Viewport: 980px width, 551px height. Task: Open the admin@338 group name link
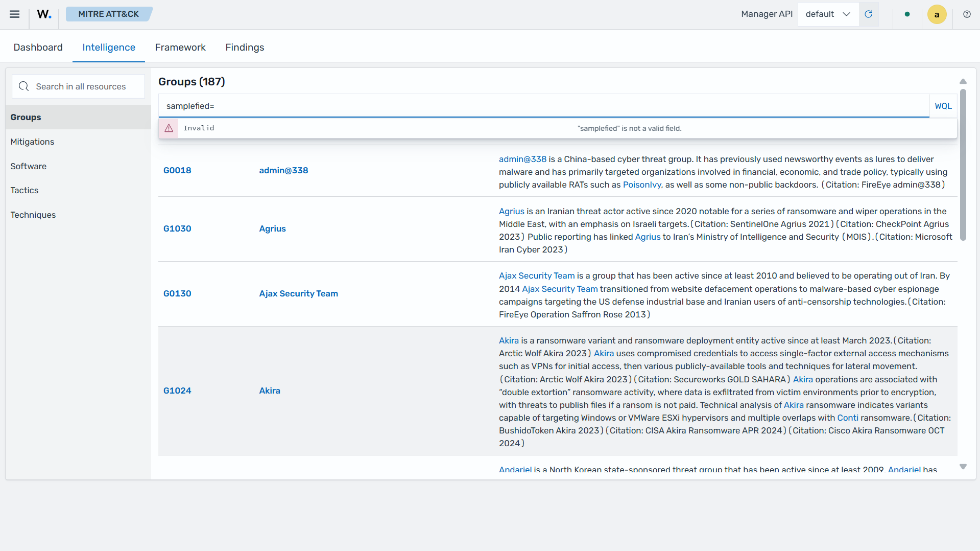(x=283, y=171)
